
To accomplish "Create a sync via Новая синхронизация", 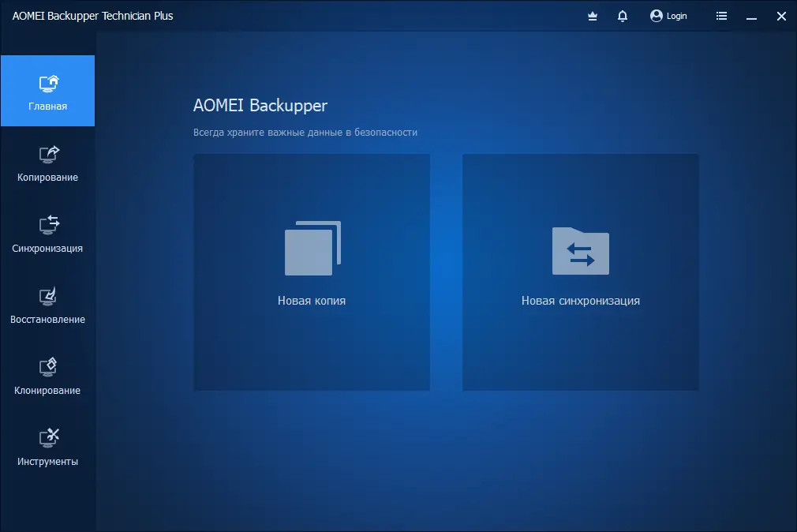I will tap(579, 272).
